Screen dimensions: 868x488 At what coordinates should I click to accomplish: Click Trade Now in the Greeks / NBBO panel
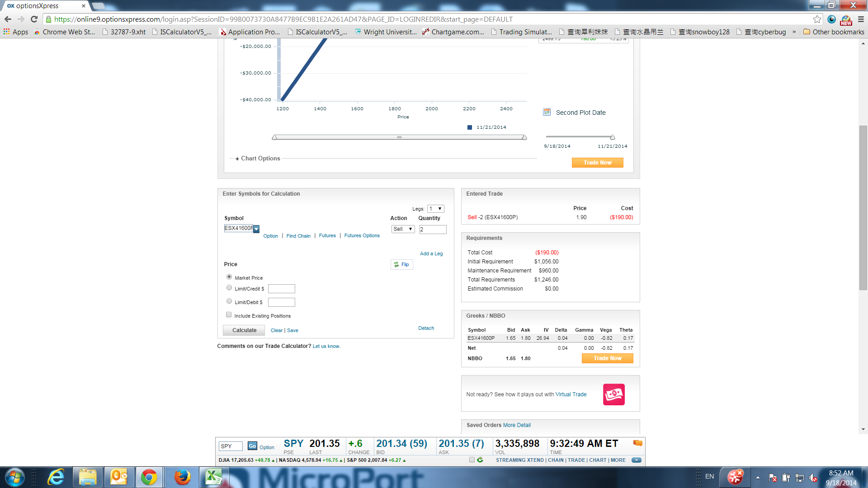click(607, 358)
